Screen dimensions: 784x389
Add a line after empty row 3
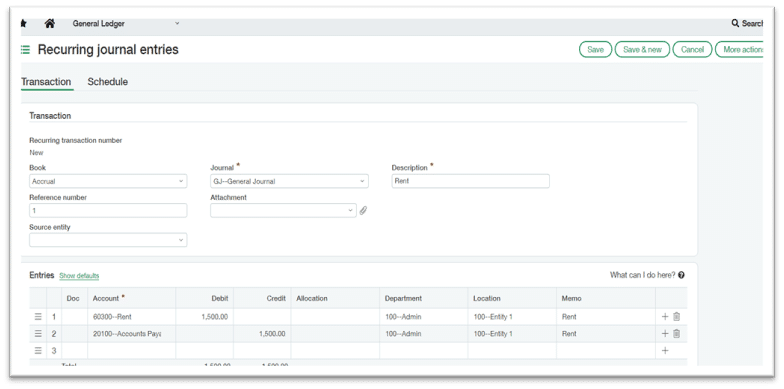(x=665, y=350)
